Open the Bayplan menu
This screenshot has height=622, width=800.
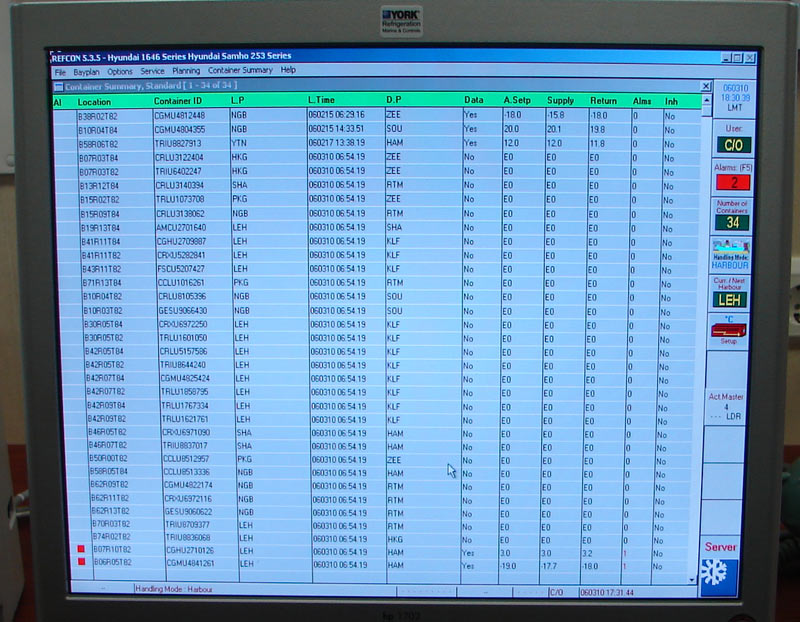pyautogui.click(x=86, y=72)
